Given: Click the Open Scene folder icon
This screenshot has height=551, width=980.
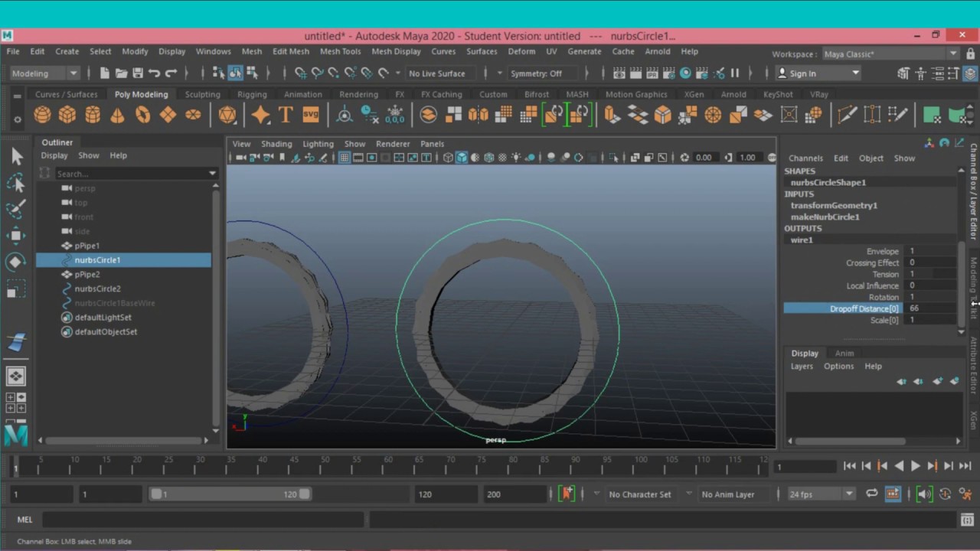Looking at the screenshot, I should point(121,73).
